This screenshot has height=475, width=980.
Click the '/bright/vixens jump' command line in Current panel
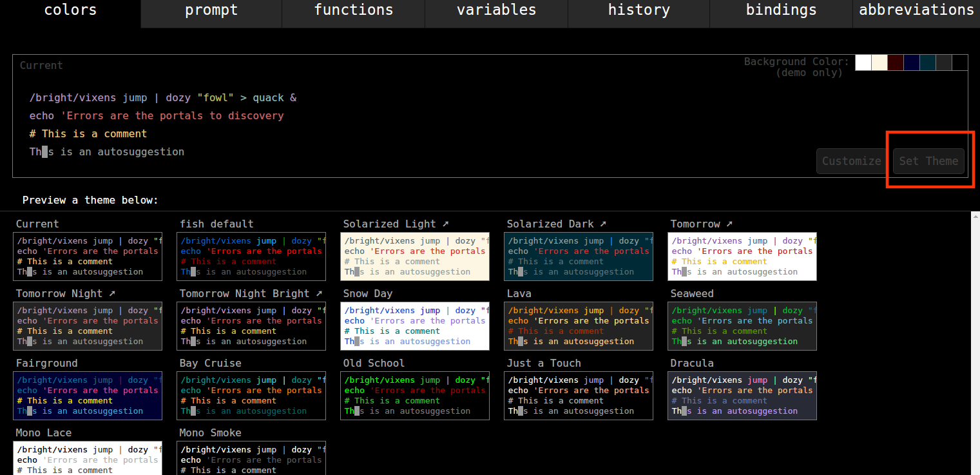click(163, 97)
